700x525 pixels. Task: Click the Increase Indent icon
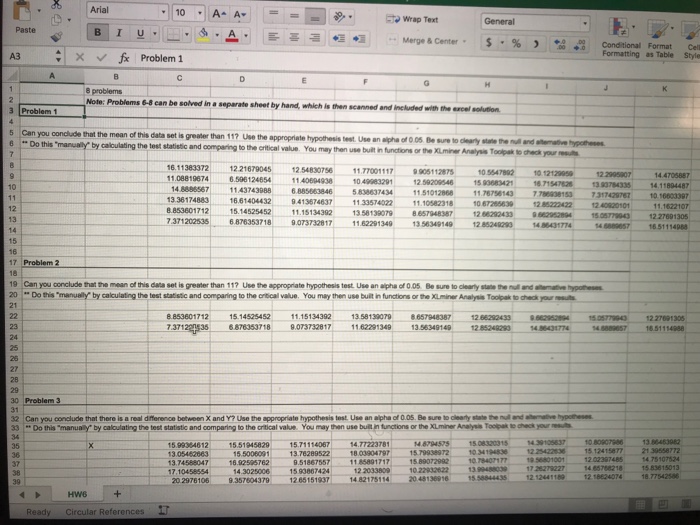359,39
